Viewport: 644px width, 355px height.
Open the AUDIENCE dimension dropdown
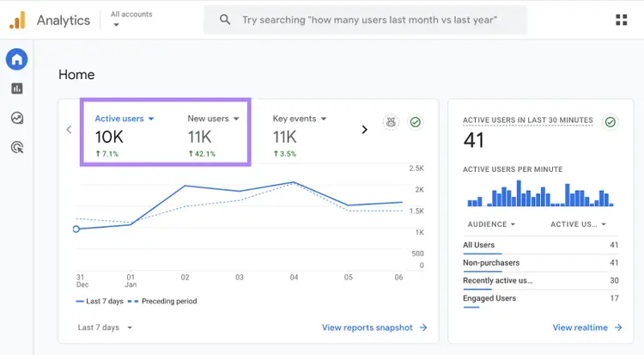tap(491, 224)
